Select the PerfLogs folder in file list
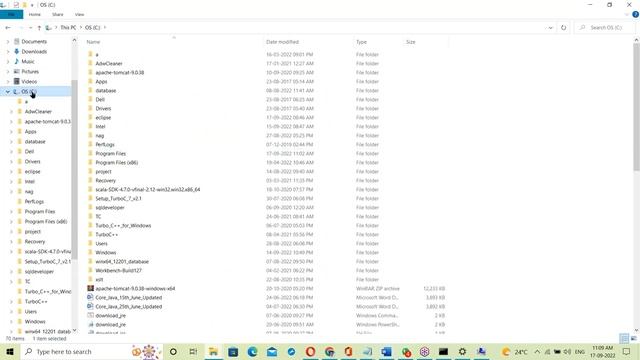640x360 pixels. point(105,144)
